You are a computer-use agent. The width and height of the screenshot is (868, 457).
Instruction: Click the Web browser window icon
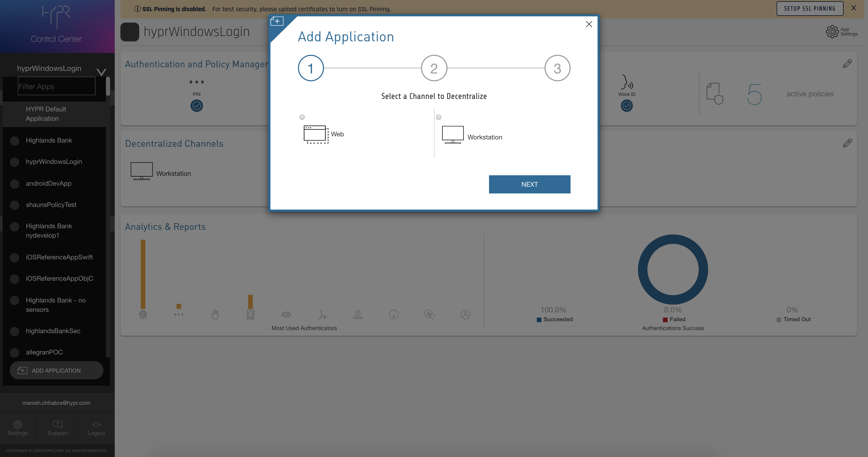coord(316,134)
